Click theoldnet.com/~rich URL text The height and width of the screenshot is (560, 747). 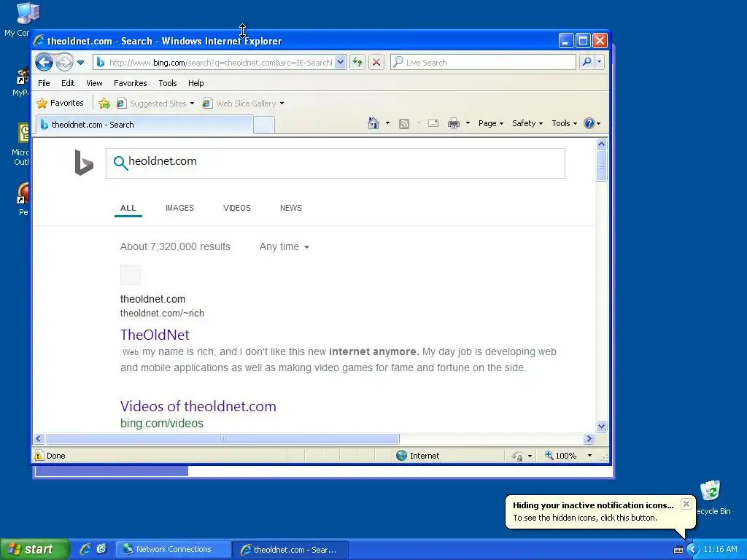(x=162, y=313)
